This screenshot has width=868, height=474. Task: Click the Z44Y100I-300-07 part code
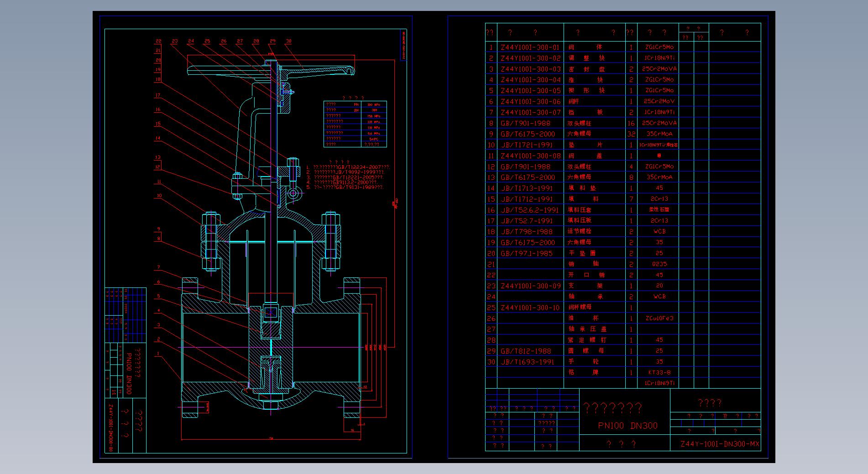530,112
